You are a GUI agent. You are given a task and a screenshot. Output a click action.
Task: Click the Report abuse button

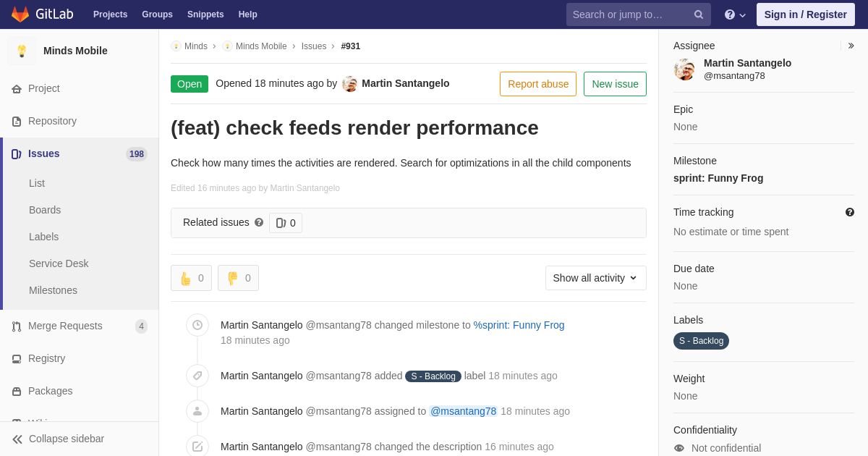click(x=538, y=84)
